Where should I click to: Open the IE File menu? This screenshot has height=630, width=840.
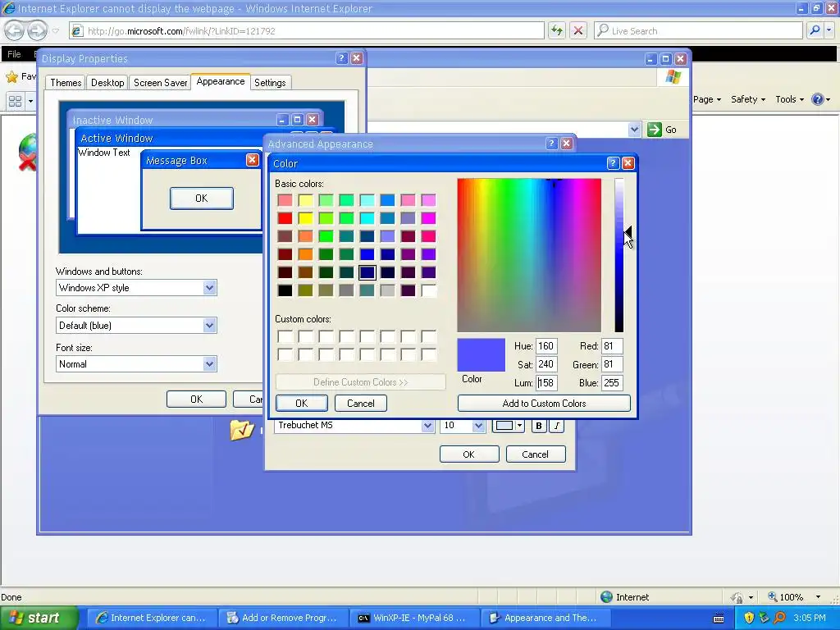coord(15,54)
